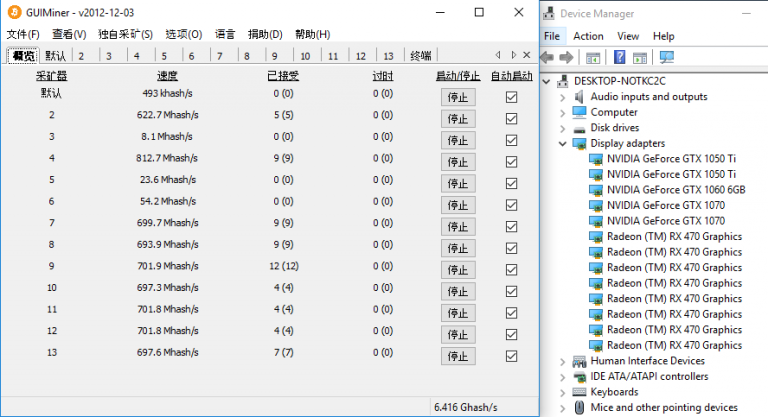The image size is (768, 417).
Task: Select the NVIDIA GeForce GTX 1060 6GB adapter
Action: pyautogui.click(x=675, y=189)
